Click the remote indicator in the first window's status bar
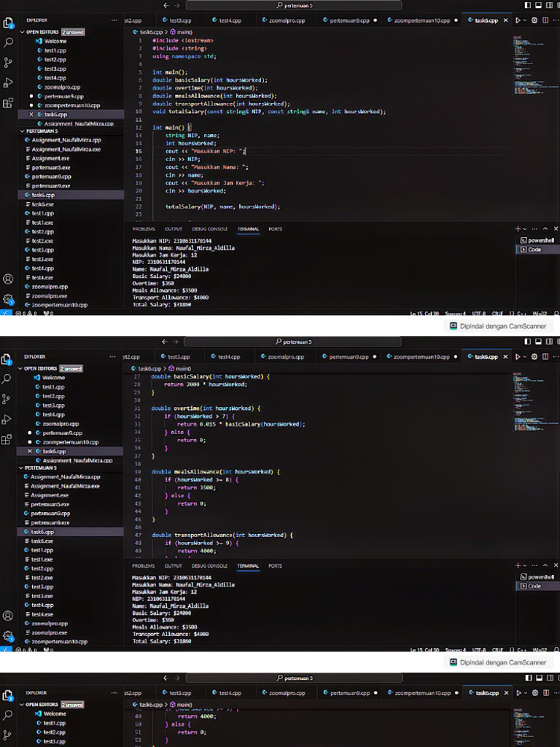Image resolution: width=560 pixels, height=747 pixels. [x=6, y=313]
